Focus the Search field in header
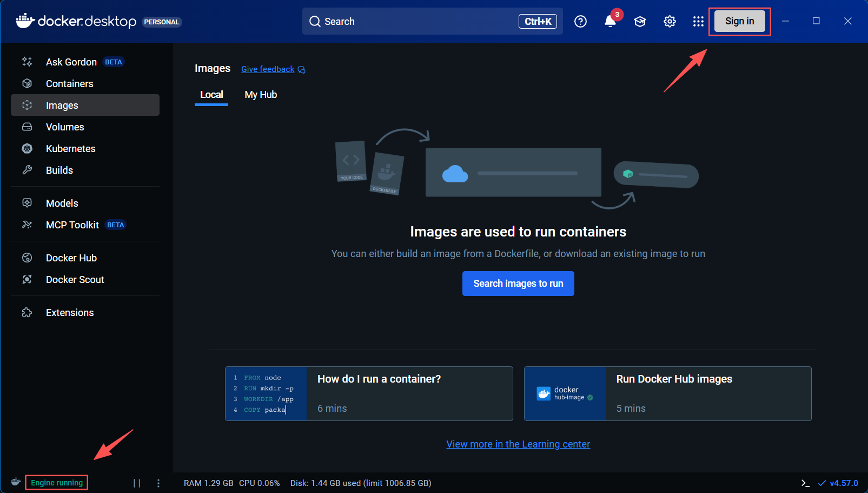Image resolution: width=868 pixels, height=493 pixels. (x=432, y=21)
